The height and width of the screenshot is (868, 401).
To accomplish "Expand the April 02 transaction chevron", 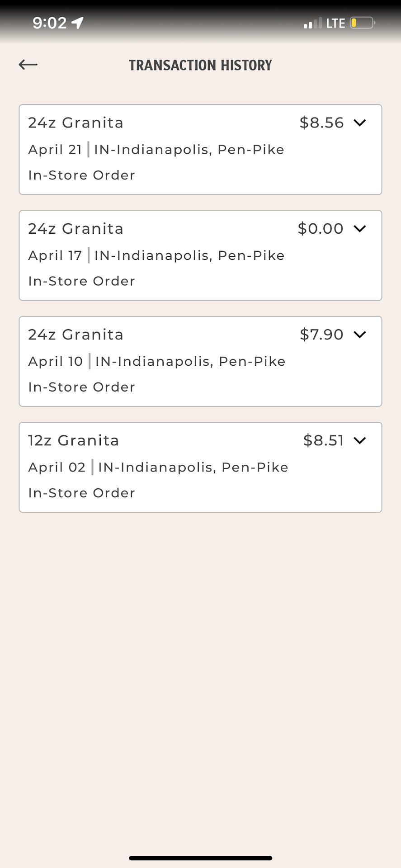I will [x=360, y=440].
